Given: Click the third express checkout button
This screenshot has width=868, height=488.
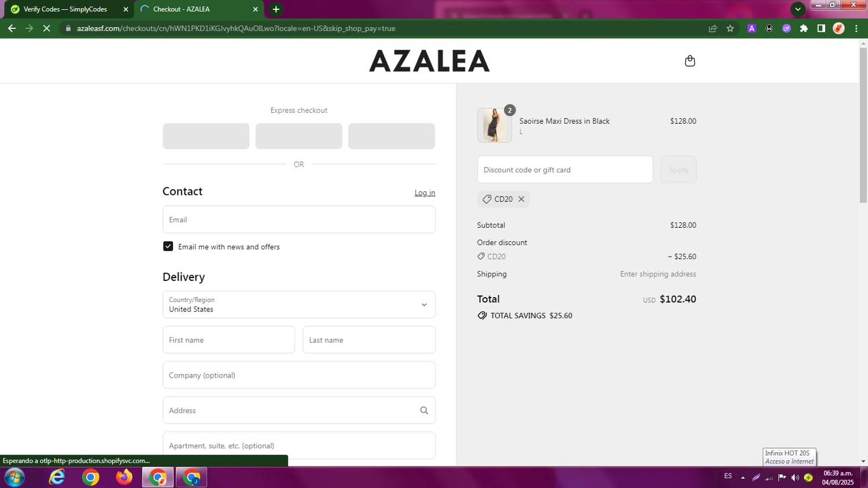Looking at the screenshot, I should pyautogui.click(x=392, y=136).
